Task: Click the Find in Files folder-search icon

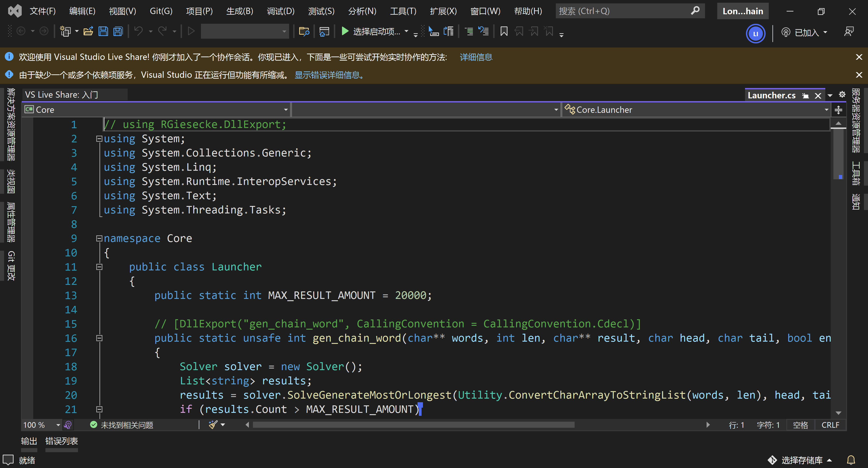Action: (x=304, y=31)
